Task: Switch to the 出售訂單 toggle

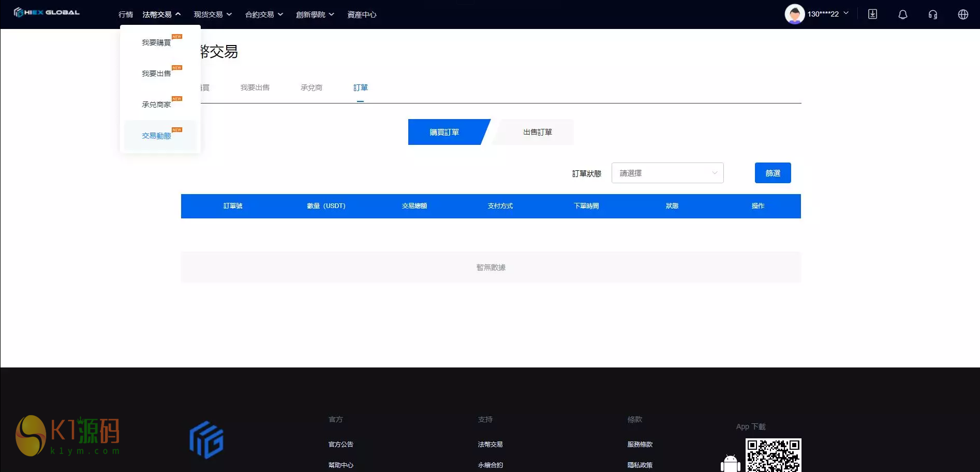Action: coord(538,132)
